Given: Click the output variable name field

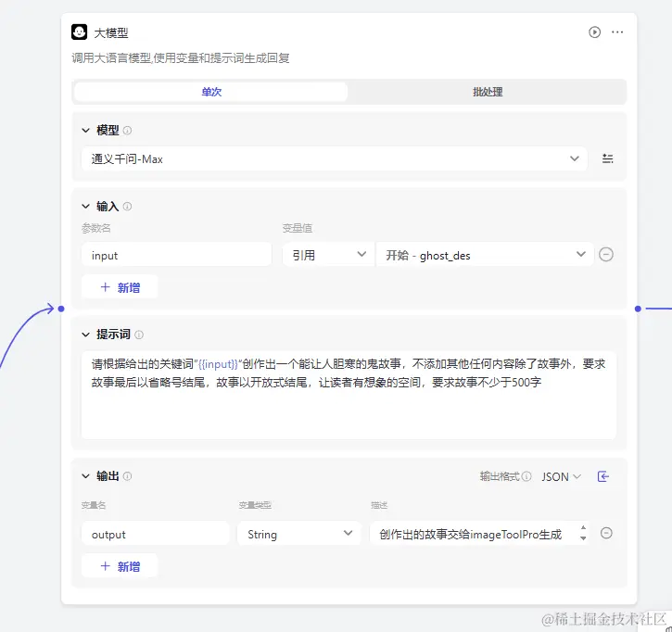Looking at the screenshot, I should 156,534.
